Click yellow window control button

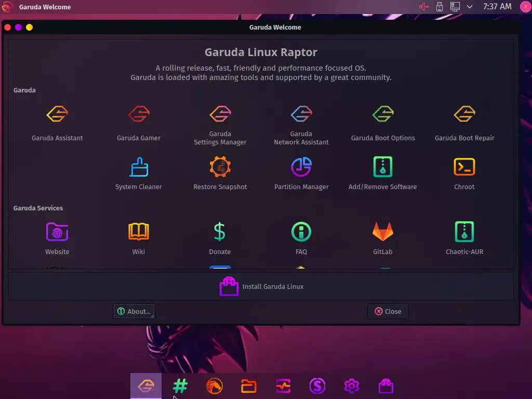(x=30, y=27)
